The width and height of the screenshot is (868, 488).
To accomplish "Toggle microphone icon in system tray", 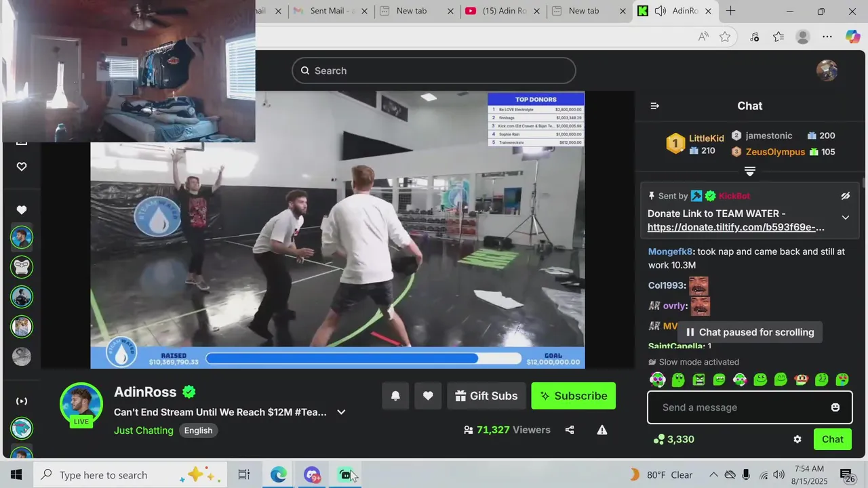I will (746, 475).
